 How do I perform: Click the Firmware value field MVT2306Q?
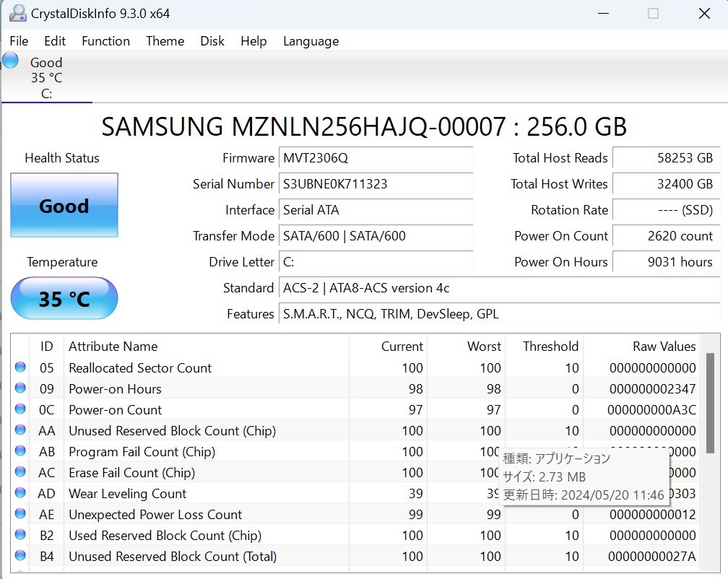coord(376,158)
